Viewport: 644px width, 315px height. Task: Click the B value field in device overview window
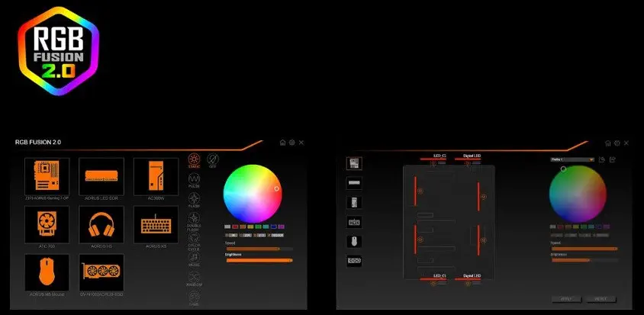(x=261, y=236)
